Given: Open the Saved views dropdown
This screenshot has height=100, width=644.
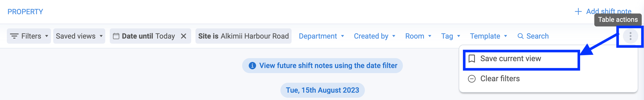Looking at the screenshot, I should [x=79, y=36].
